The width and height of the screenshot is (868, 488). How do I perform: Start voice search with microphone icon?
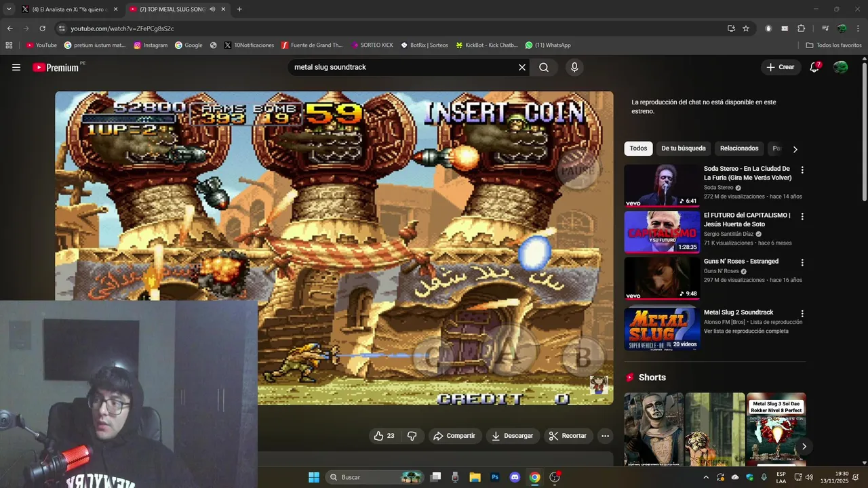(574, 67)
